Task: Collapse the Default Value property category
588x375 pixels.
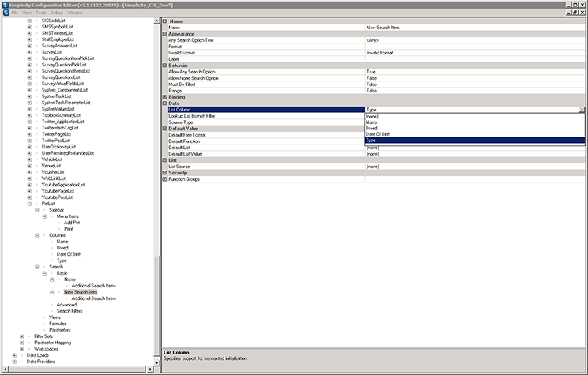Action: tap(164, 129)
